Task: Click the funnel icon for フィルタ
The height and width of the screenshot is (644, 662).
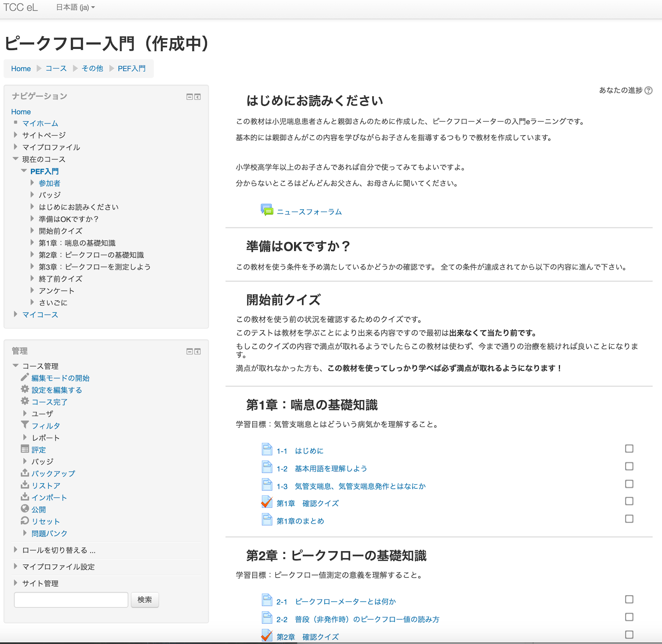Action: click(x=25, y=425)
